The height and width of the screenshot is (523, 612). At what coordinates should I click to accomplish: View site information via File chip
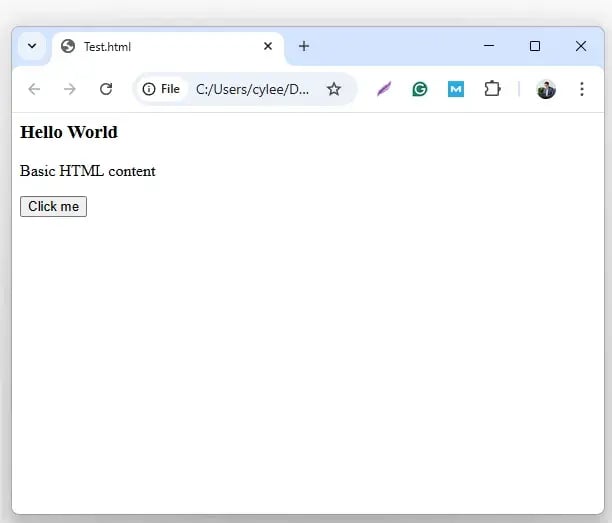tap(161, 89)
